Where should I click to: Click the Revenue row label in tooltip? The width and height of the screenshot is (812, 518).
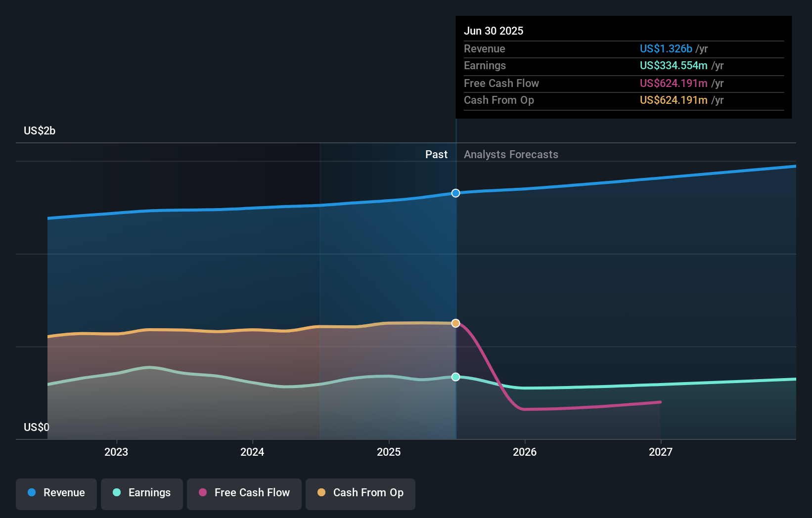(485, 48)
